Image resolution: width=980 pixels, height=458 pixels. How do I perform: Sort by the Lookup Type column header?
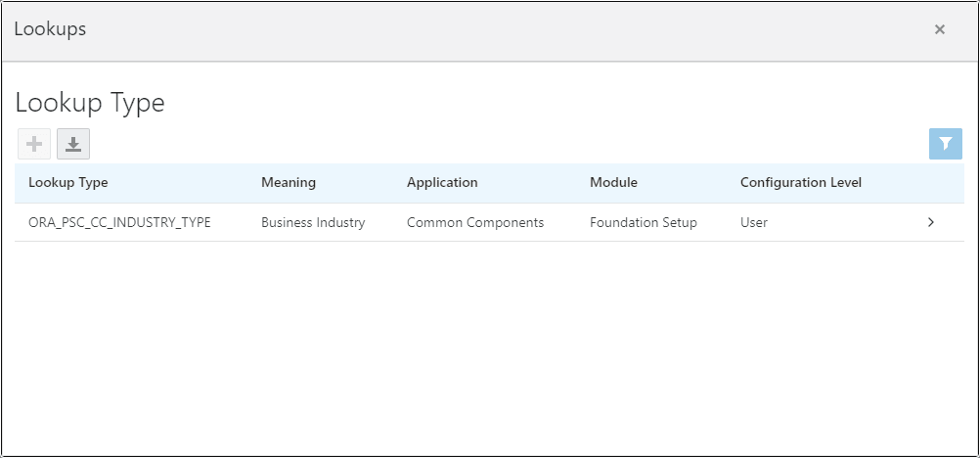tap(68, 182)
